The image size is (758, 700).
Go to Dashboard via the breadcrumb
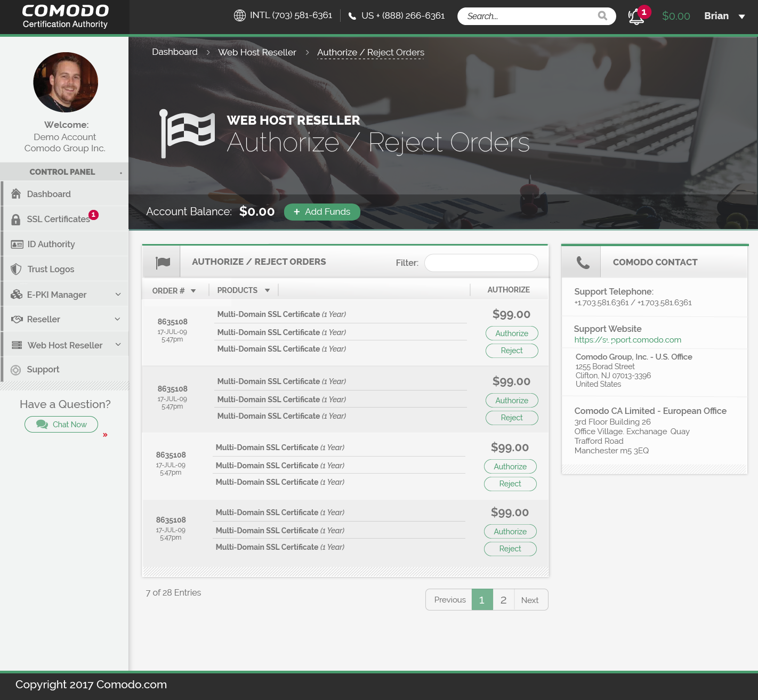175,52
